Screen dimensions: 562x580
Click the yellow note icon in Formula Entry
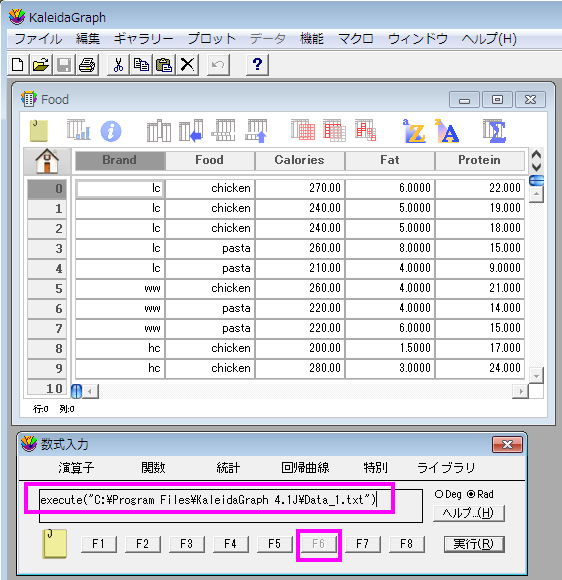click(x=55, y=543)
